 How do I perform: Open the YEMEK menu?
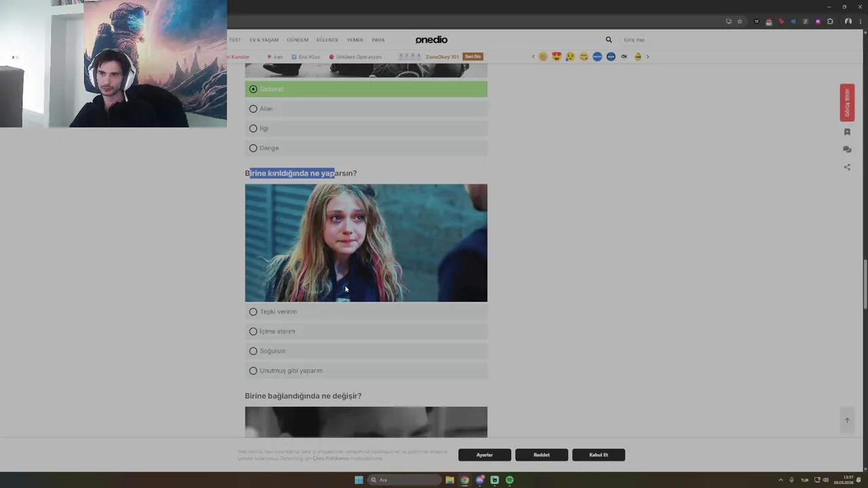(355, 40)
